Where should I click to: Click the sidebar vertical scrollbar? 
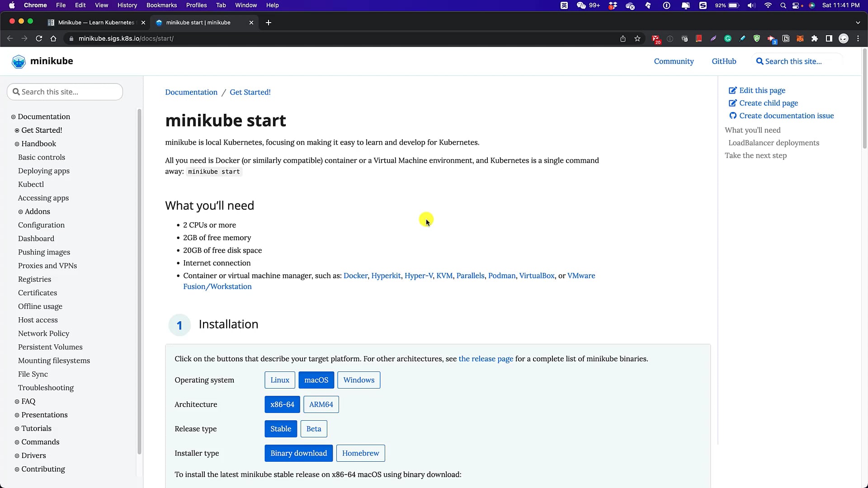[139, 280]
